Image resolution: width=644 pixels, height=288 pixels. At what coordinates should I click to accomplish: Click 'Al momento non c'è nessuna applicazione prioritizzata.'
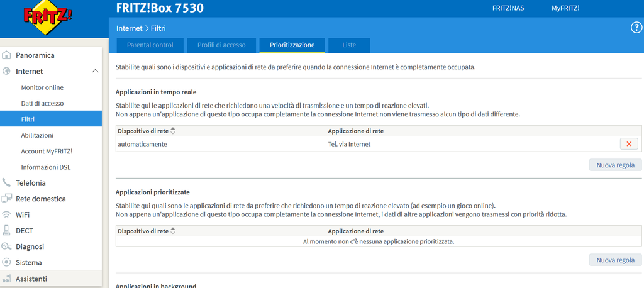click(x=378, y=241)
